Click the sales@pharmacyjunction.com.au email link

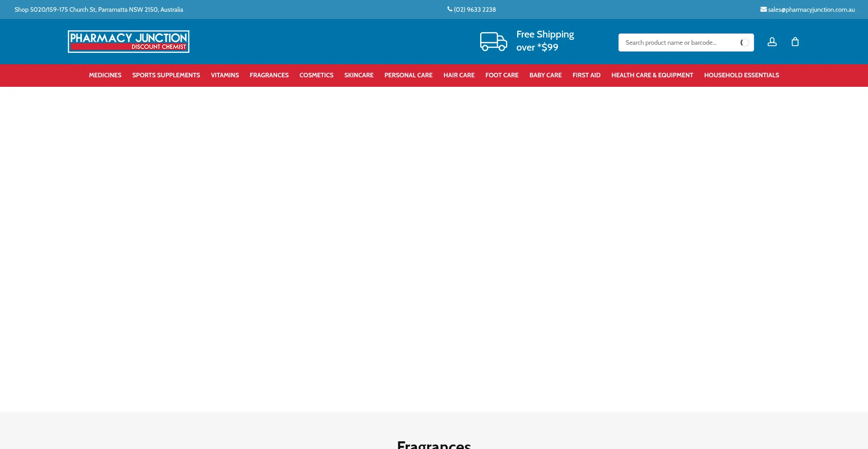(x=811, y=9)
